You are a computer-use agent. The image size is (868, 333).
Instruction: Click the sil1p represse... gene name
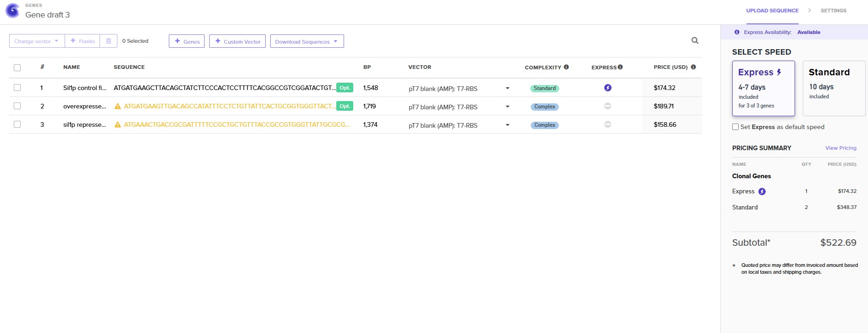[x=85, y=124]
